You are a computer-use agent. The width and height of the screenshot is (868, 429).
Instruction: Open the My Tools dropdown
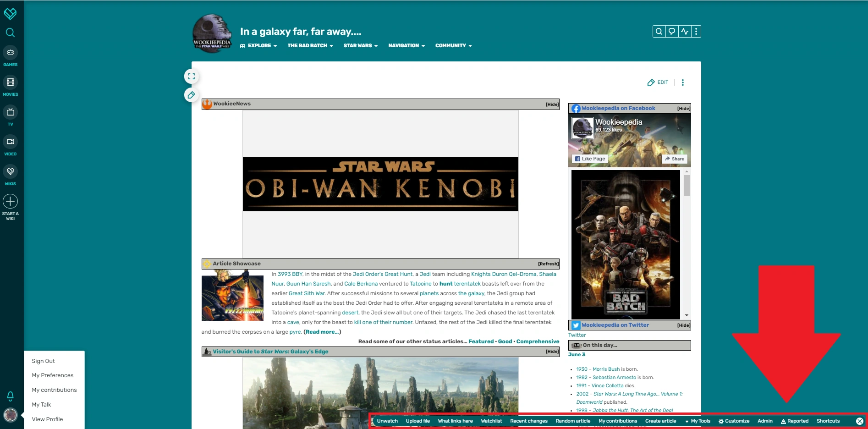pos(698,421)
